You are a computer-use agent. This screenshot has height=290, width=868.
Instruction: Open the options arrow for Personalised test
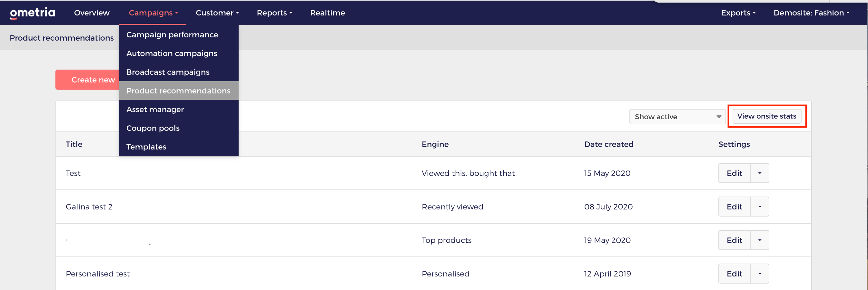click(x=760, y=274)
